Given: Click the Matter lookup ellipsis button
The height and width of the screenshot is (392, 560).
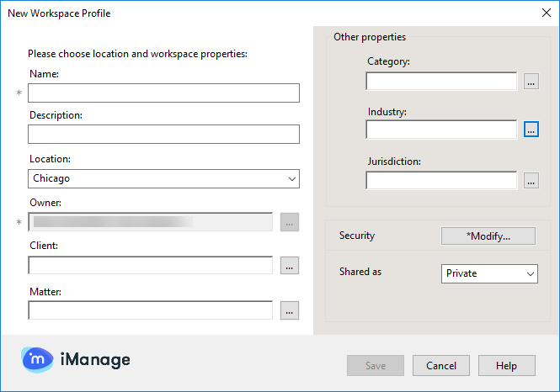Looking at the screenshot, I should click(x=289, y=311).
